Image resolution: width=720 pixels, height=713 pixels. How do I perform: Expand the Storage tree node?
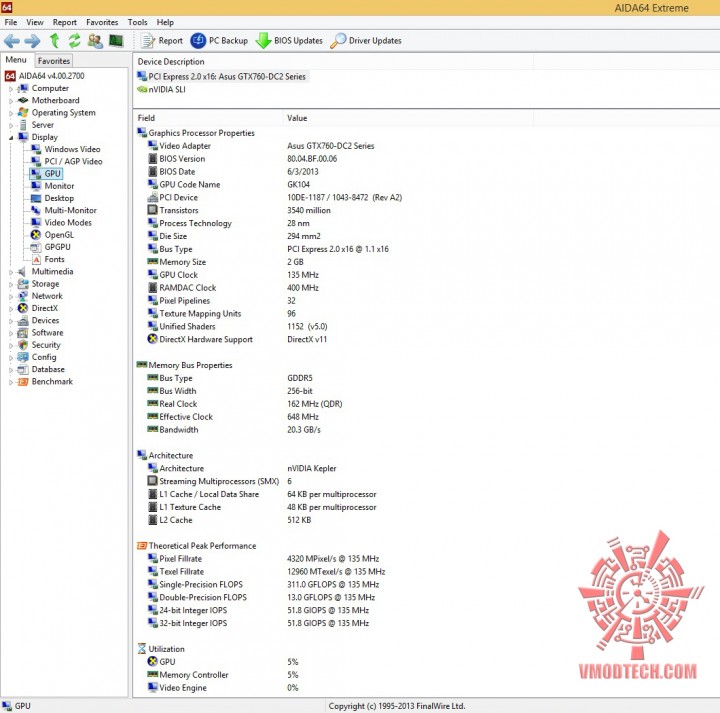[x=11, y=284]
